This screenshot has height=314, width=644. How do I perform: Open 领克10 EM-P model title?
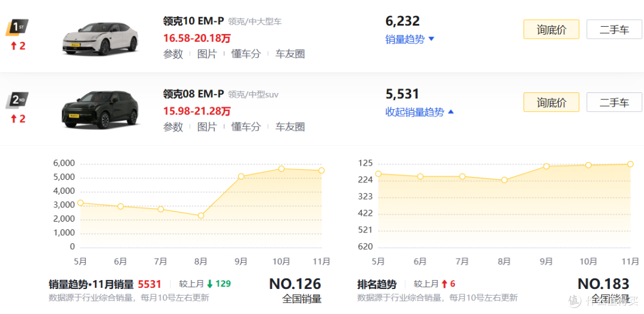[193, 21]
